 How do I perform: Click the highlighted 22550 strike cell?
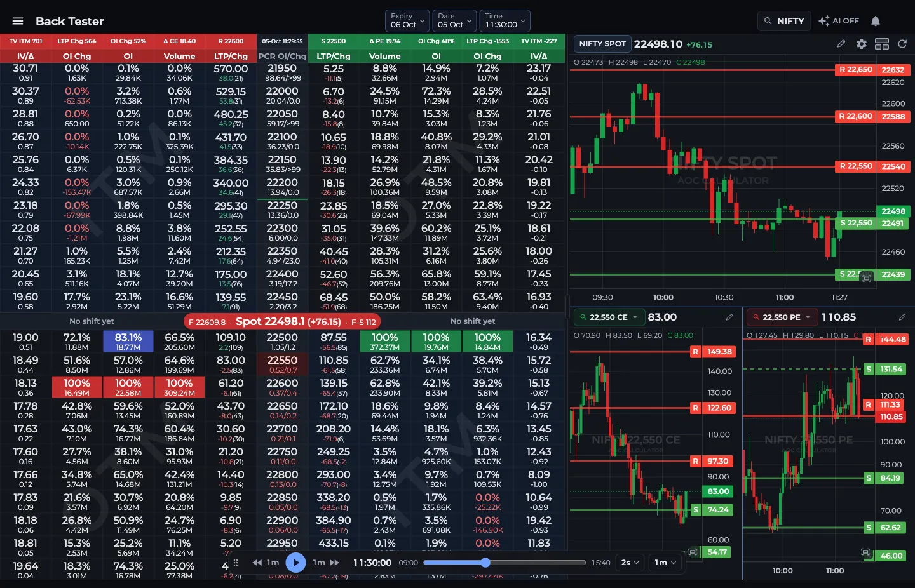pos(282,364)
